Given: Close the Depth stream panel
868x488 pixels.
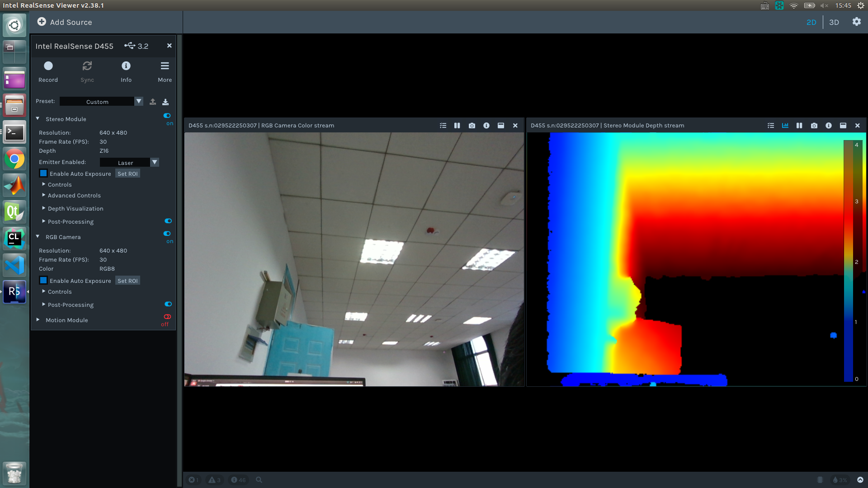Looking at the screenshot, I should coord(858,126).
